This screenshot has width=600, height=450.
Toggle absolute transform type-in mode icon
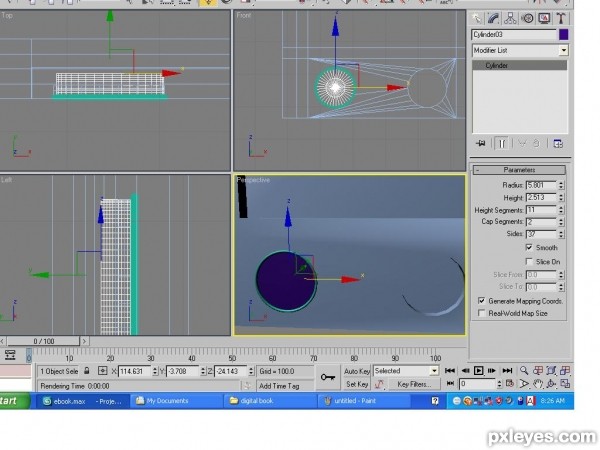click(103, 371)
